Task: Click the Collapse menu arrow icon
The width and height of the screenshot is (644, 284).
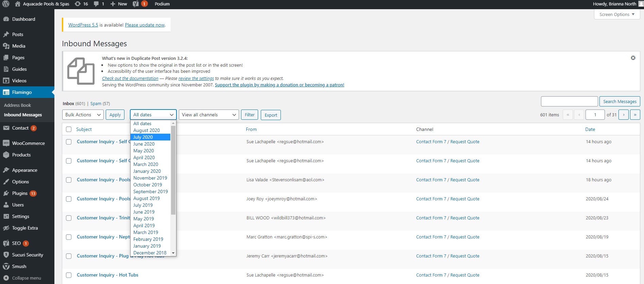Action: coord(6,278)
